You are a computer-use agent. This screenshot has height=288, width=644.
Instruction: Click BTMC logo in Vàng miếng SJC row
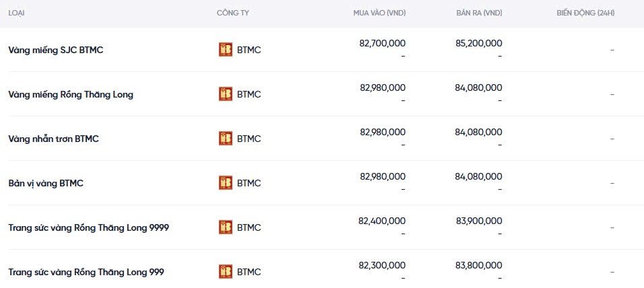point(226,50)
